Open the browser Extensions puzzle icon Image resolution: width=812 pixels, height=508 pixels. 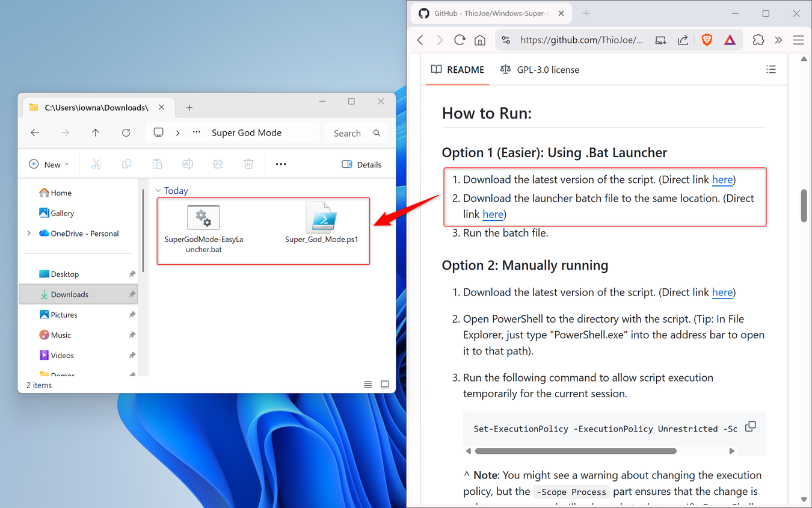point(758,40)
